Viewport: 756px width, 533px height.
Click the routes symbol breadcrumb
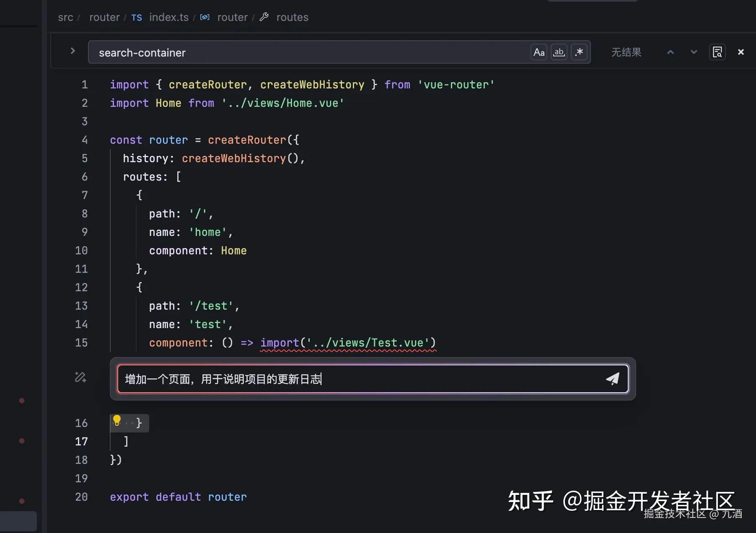(292, 17)
